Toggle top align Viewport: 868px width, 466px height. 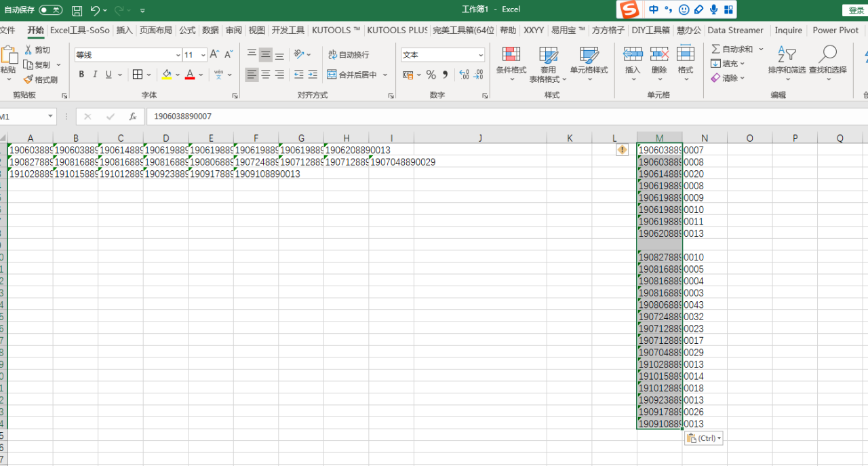(252, 54)
